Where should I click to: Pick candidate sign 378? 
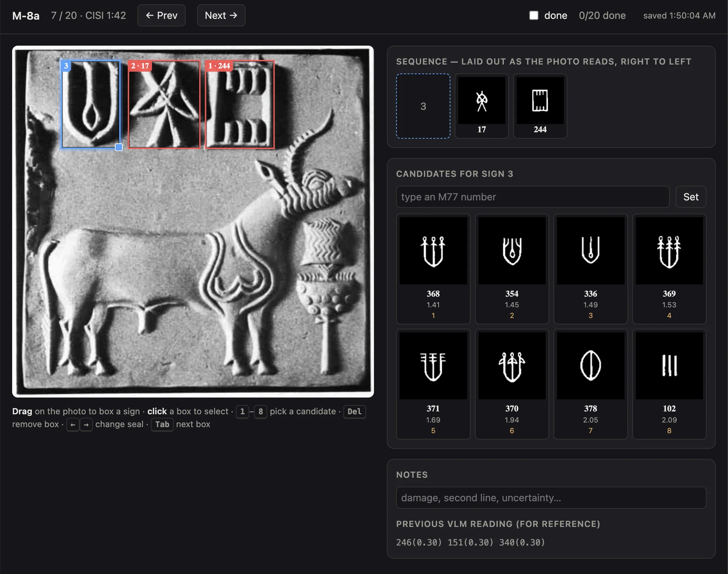pos(590,384)
